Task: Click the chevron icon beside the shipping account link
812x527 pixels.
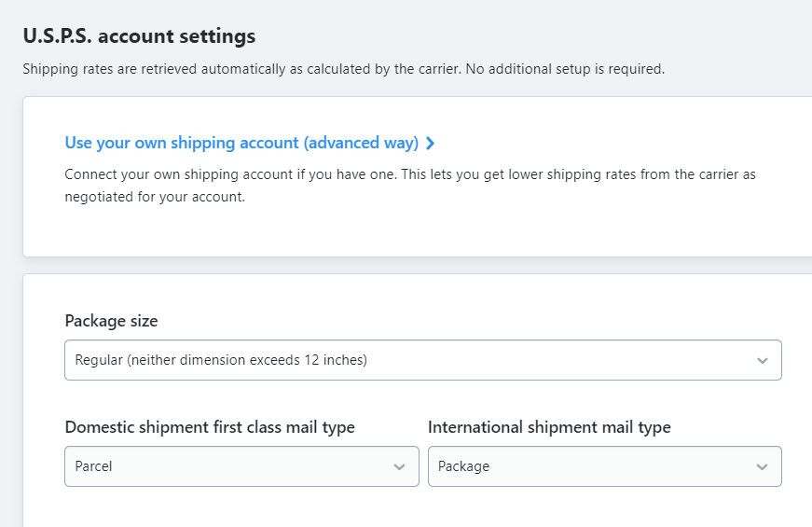Action: [x=430, y=144]
